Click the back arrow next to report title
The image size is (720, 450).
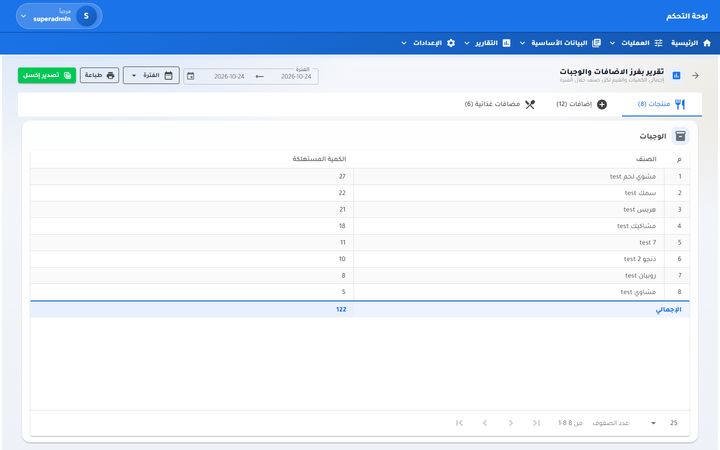695,75
